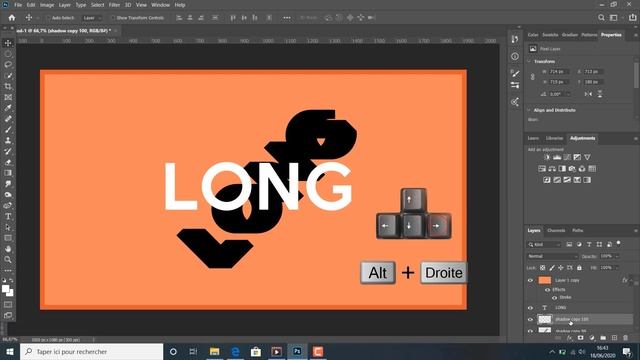The image size is (640, 360).
Task: Open the Normal blend mode dropdown
Action: tap(553, 256)
